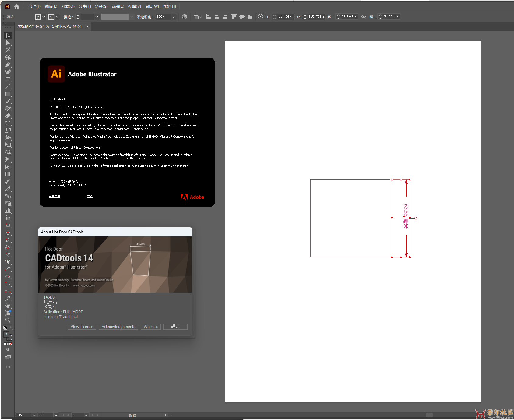Open the Edit Toolbar three-dots menu
Screen dimensions: 514x420
click(x=8, y=367)
